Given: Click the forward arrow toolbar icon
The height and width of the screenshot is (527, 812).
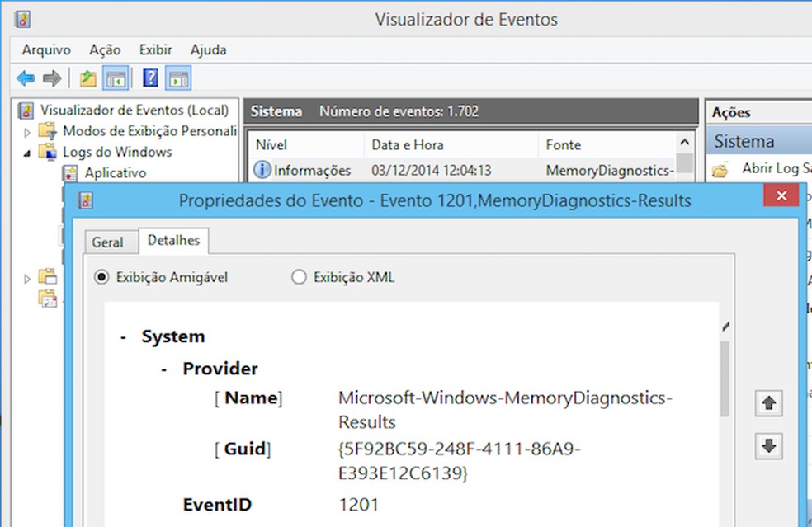Looking at the screenshot, I should point(51,78).
